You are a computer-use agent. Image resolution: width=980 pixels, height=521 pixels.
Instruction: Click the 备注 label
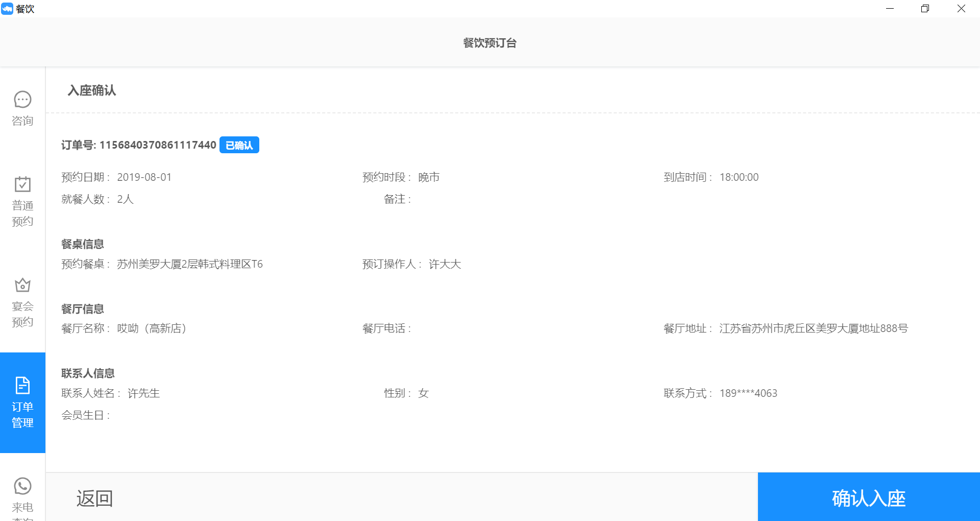point(397,199)
